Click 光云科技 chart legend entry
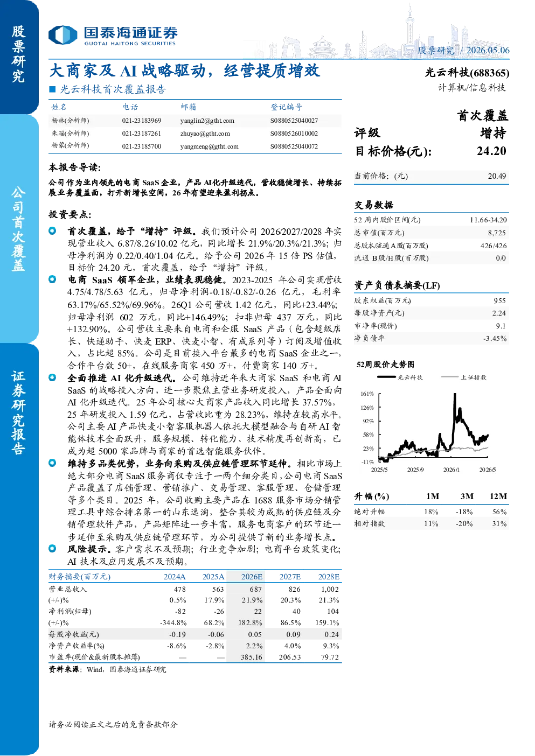The image size is (535, 756). 400,377
